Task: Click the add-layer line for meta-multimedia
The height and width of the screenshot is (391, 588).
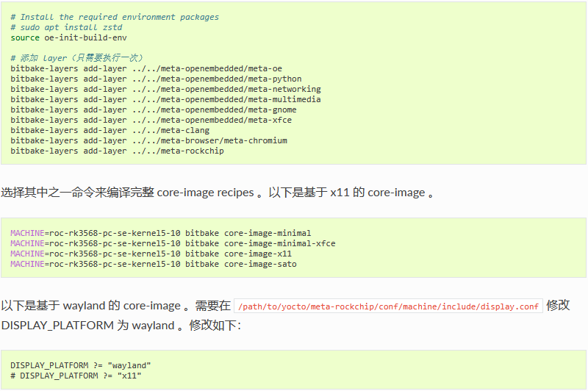Action: point(166,99)
